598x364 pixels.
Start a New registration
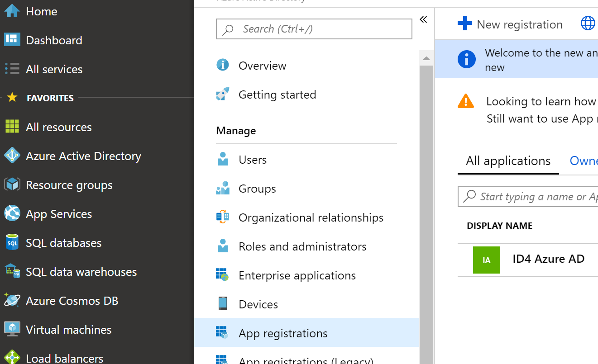coord(511,24)
